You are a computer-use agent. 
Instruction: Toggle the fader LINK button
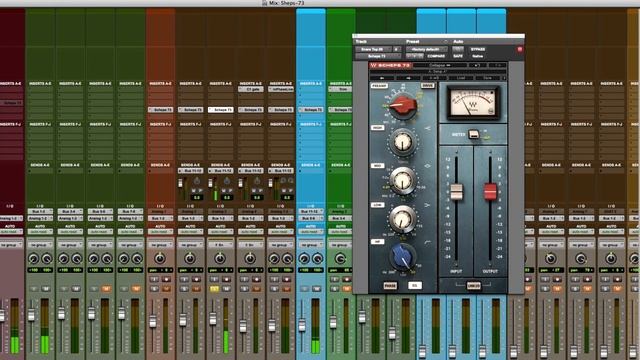coord(473,286)
